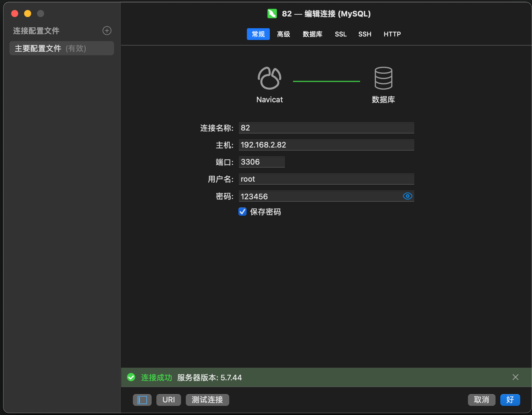Click the 连接配置文件 sidebar heading
This screenshot has height=415, width=532.
pyautogui.click(x=36, y=31)
